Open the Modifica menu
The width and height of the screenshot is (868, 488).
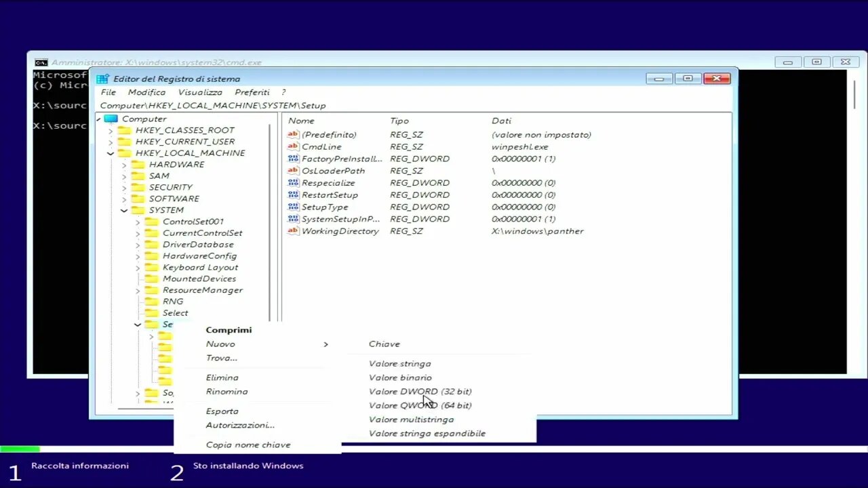pos(146,92)
